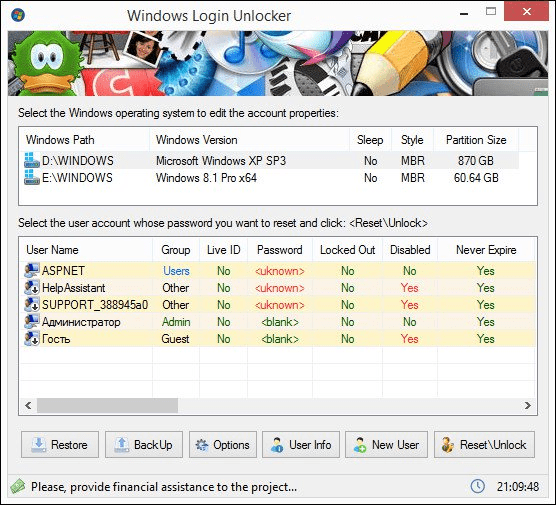
Task: Click the SUPPORT_388945a0 user account icon
Action: point(32,305)
